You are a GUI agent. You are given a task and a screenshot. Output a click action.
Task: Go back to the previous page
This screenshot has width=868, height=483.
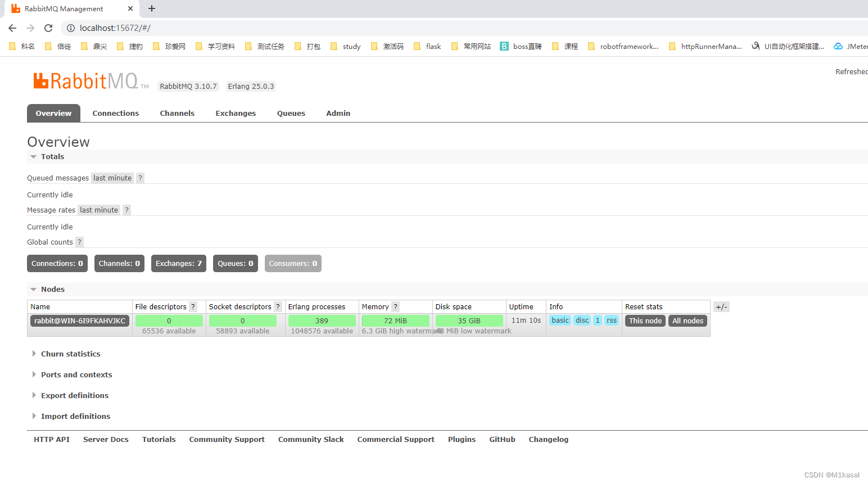12,28
